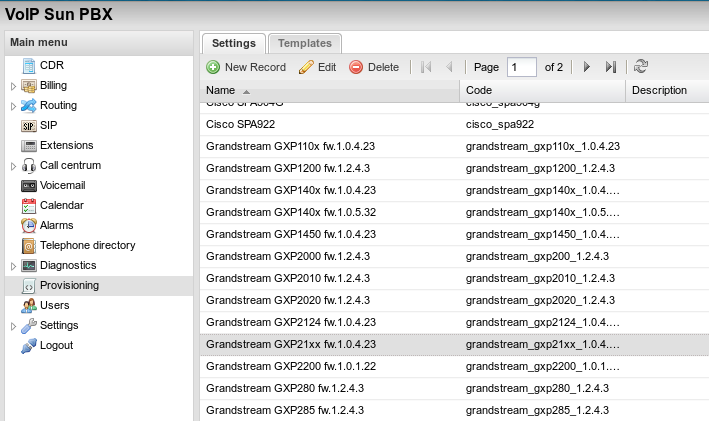The width and height of the screenshot is (709, 421).
Task: Go to first page arrow
Action: pyautogui.click(x=426, y=67)
